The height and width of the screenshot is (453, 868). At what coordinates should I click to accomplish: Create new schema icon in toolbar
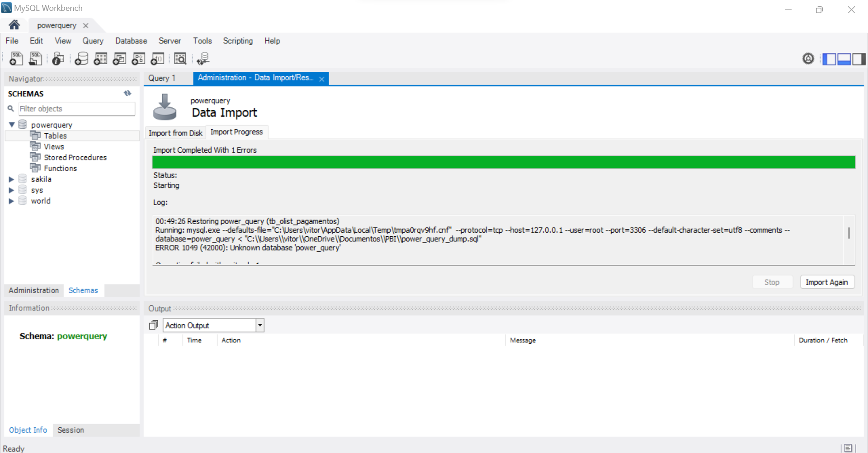pos(81,59)
